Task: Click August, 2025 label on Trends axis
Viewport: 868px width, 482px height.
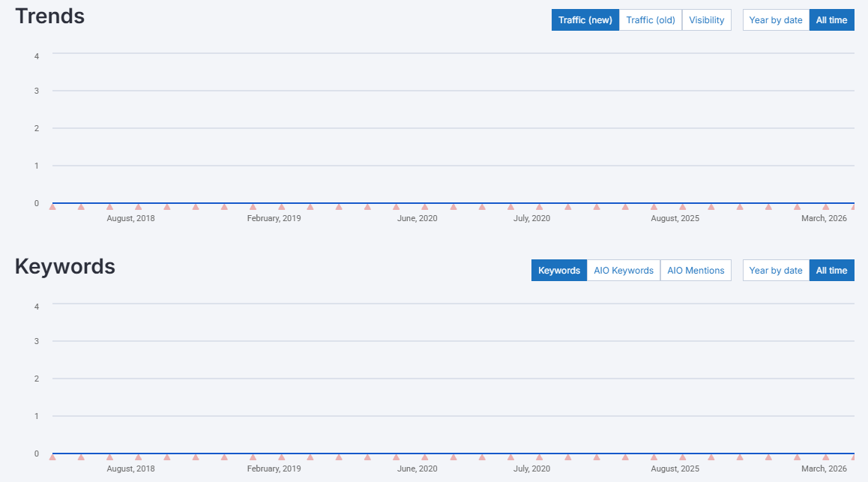Action: [x=675, y=219]
